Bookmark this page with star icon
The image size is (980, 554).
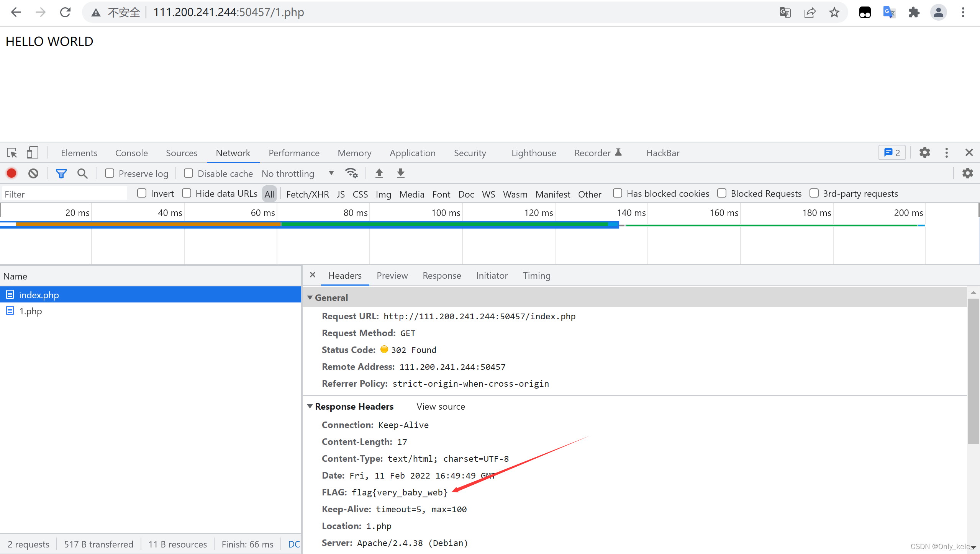[x=834, y=12]
